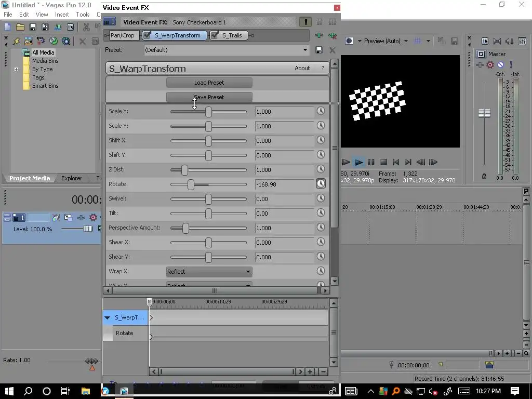Create a new project from the main toolbar
This screenshot has width=532, height=399.
coord(7,27)
